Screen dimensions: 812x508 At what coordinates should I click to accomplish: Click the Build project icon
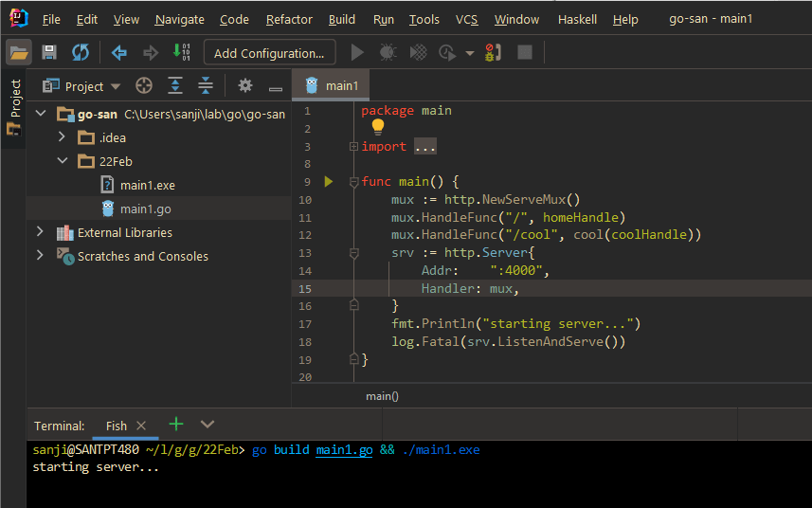[x=181, y=53]
